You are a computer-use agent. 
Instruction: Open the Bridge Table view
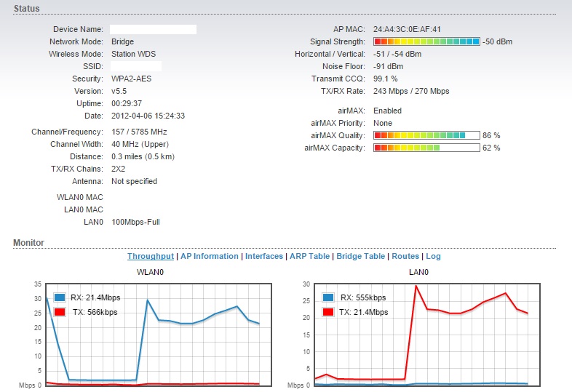(x=360, y=256)
